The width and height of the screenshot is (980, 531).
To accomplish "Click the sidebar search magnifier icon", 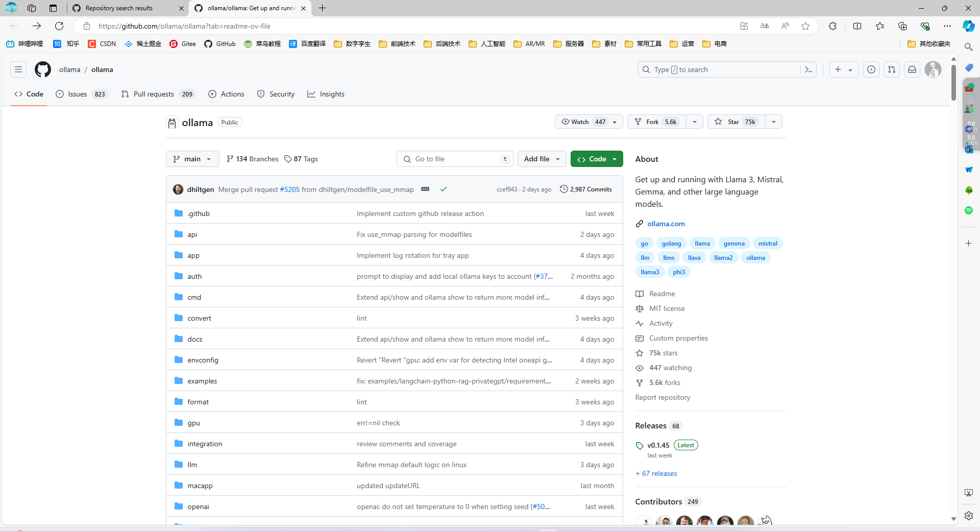I will [x=968, y=47].
